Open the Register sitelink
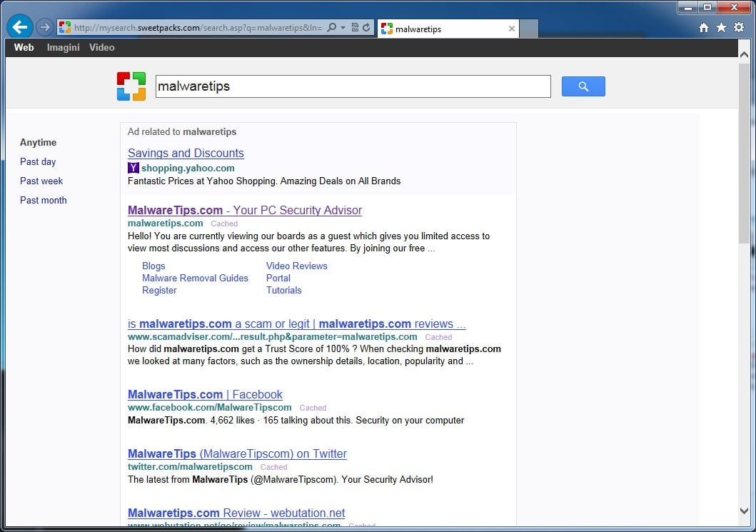 click(x=159, y=291)
